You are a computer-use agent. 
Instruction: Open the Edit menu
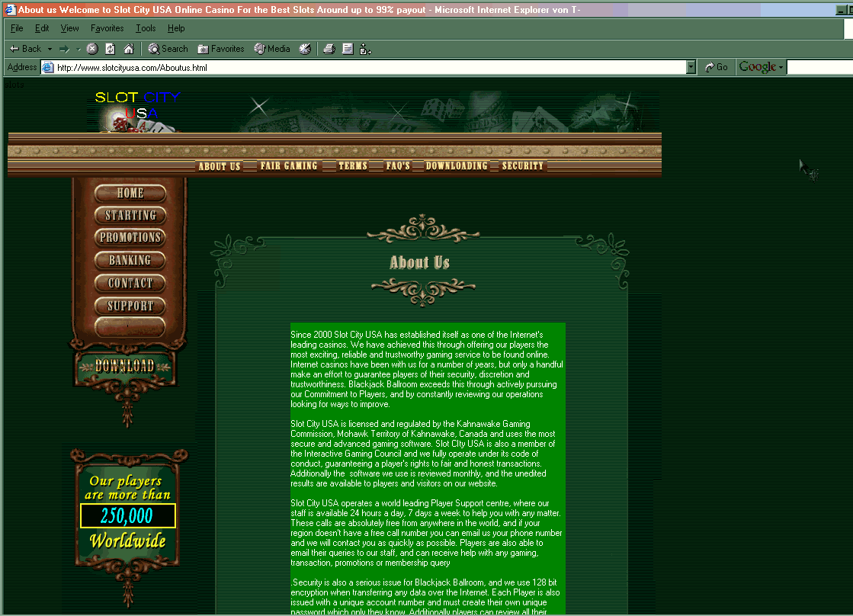42,28
